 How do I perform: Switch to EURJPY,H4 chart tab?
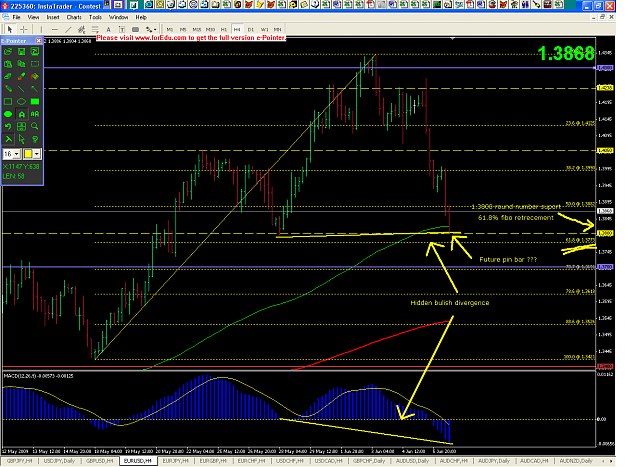(x=176, y=461)
